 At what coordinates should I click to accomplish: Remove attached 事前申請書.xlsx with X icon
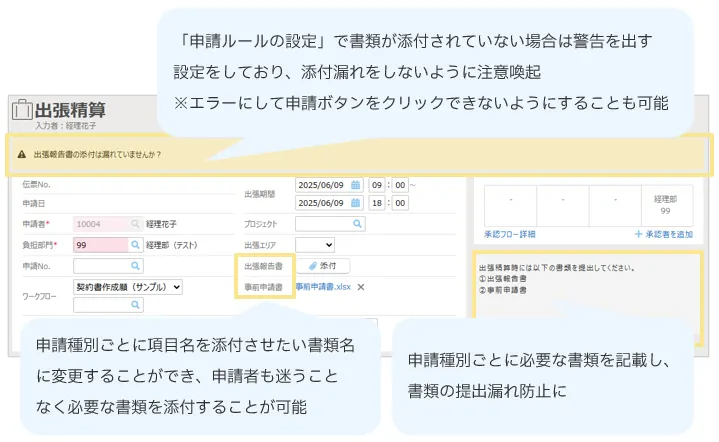[361, 287]
